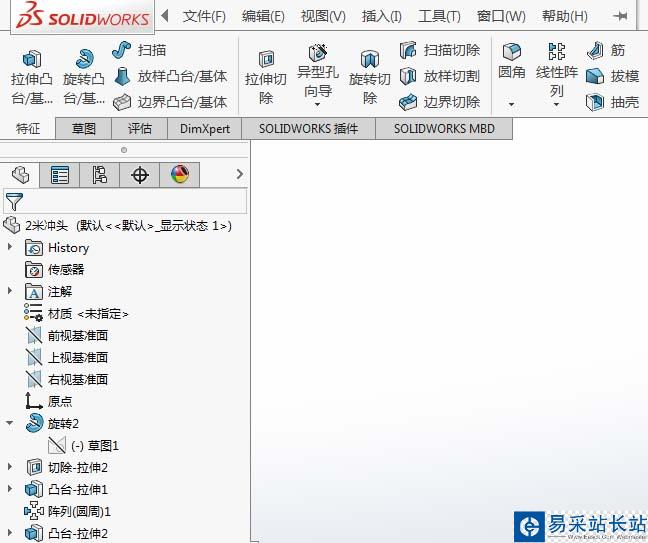
Task: Click the Boundary Cut (边界切除) tool
Action: click(x=440, y=102)
